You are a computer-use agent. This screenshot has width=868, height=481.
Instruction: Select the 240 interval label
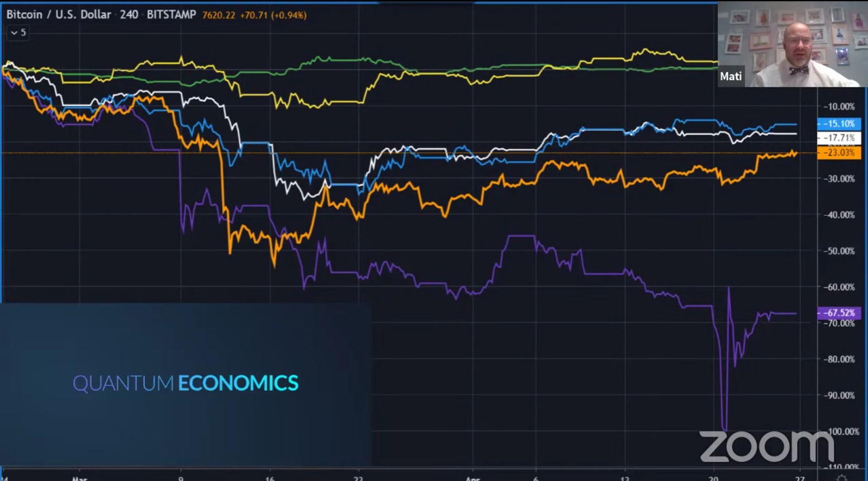129,15
